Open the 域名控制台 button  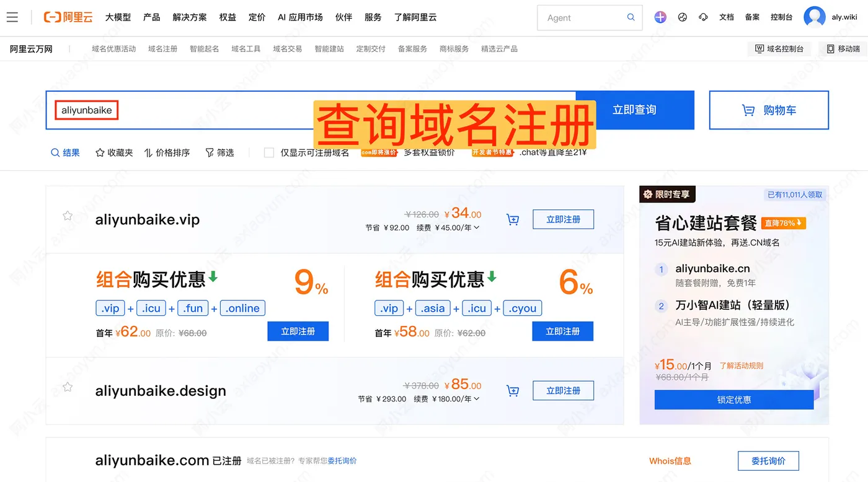(779, 48)
